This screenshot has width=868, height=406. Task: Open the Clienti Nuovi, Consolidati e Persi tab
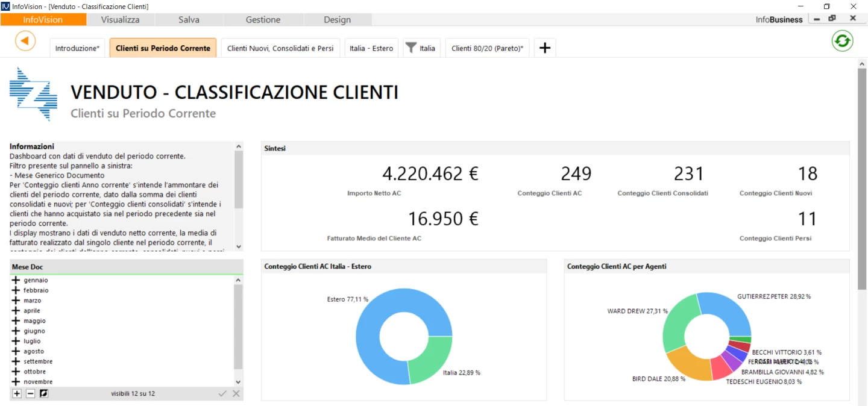(x=280, y=48)
